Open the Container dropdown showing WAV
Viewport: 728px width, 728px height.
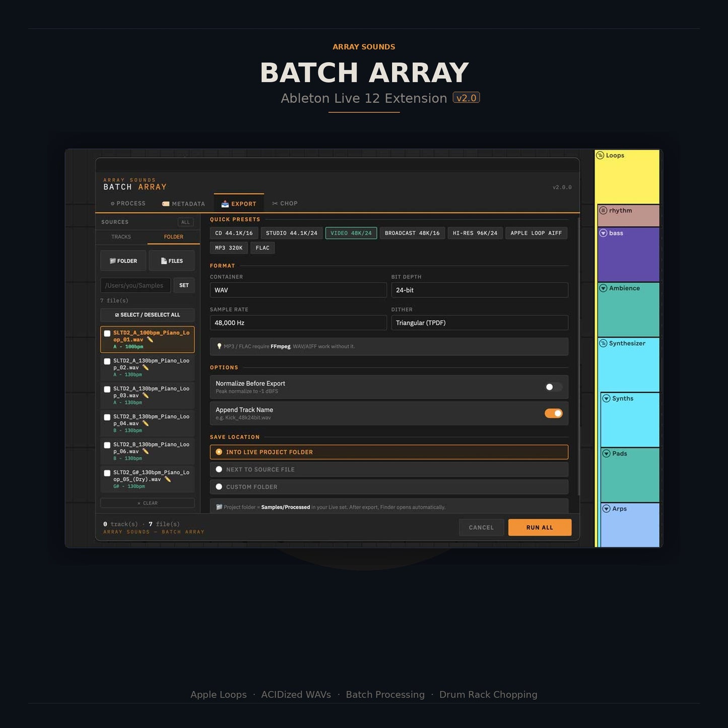[x=298, y=290]
